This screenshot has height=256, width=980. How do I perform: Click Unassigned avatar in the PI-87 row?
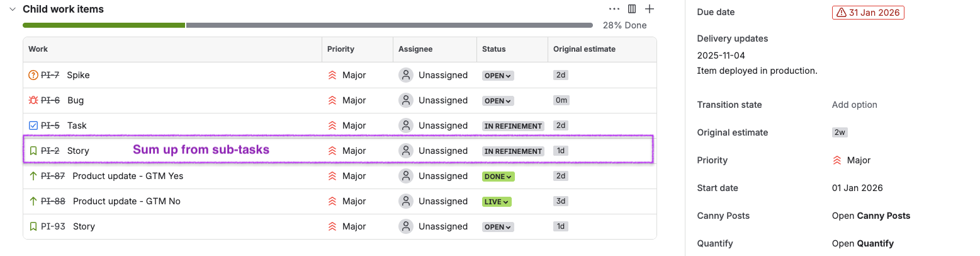[x=406, y=176]
